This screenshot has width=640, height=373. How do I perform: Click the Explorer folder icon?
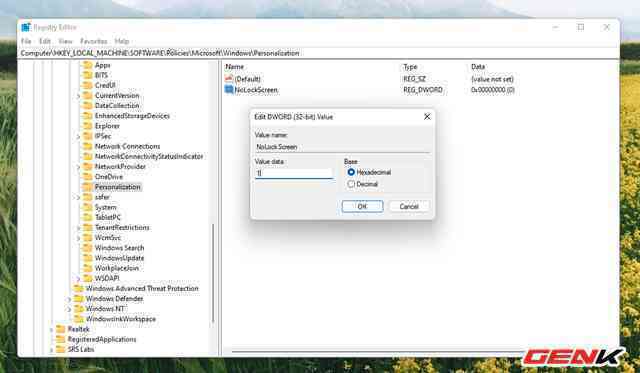point(87,126)
